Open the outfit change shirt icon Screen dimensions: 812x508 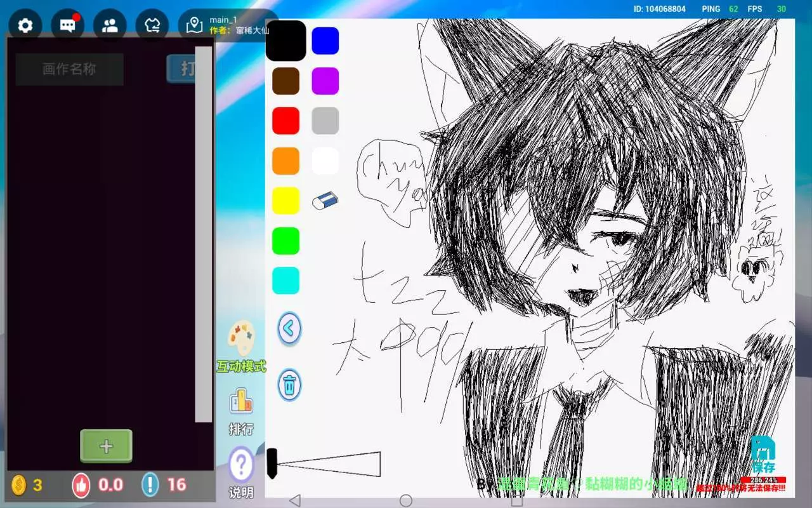coord(152,25)
